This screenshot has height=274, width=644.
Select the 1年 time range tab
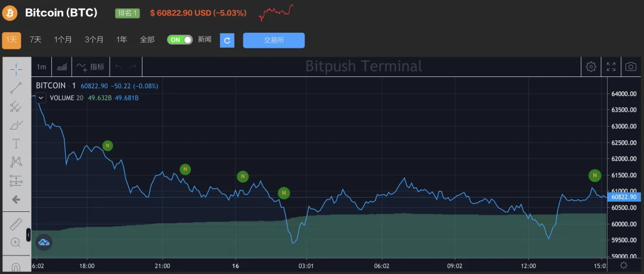(122, 40)
